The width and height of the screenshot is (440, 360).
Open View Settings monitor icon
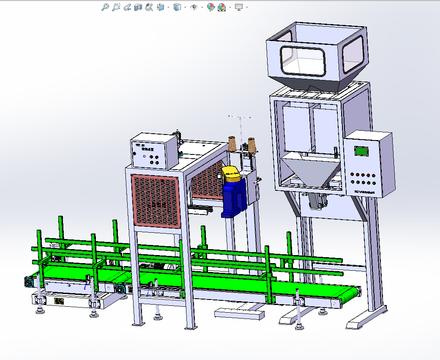[x=239, y=7]
